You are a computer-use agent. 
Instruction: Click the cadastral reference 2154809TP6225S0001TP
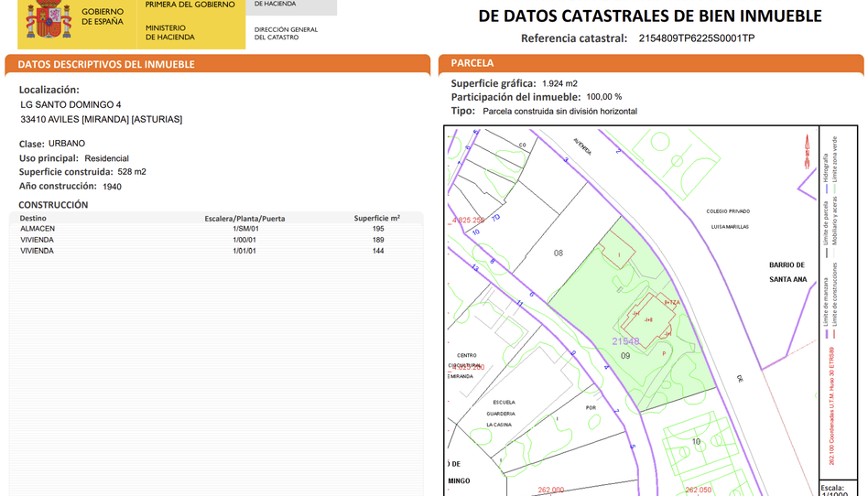coord(696,38)
